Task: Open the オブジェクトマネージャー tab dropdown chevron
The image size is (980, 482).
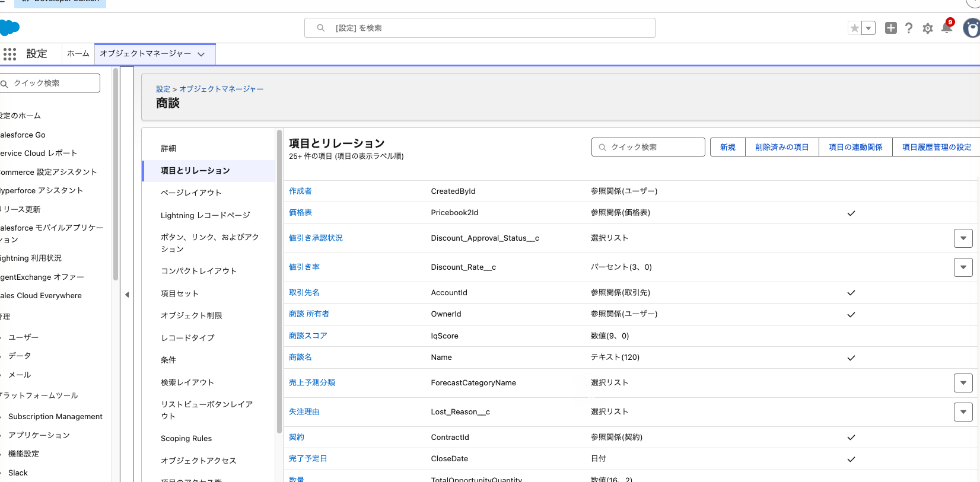Action: 201,54
